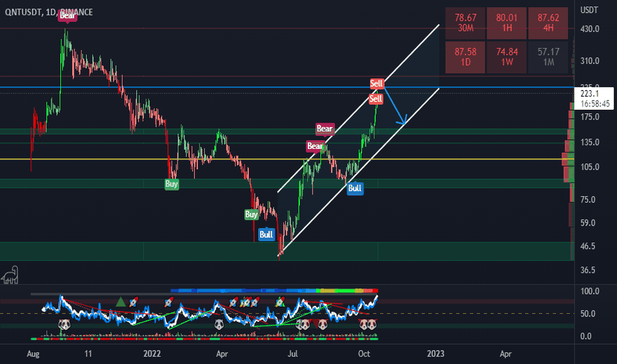Click the 223.1 current price label
This screenshot has height=364, width=617.
pos(594,99)
